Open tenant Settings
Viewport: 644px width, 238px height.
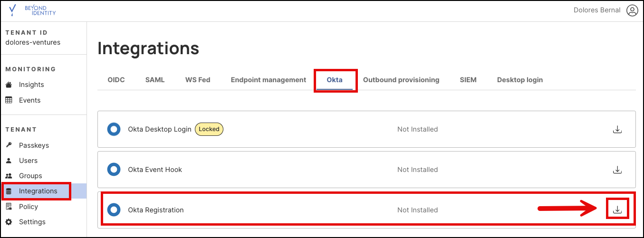coord(32,222)
